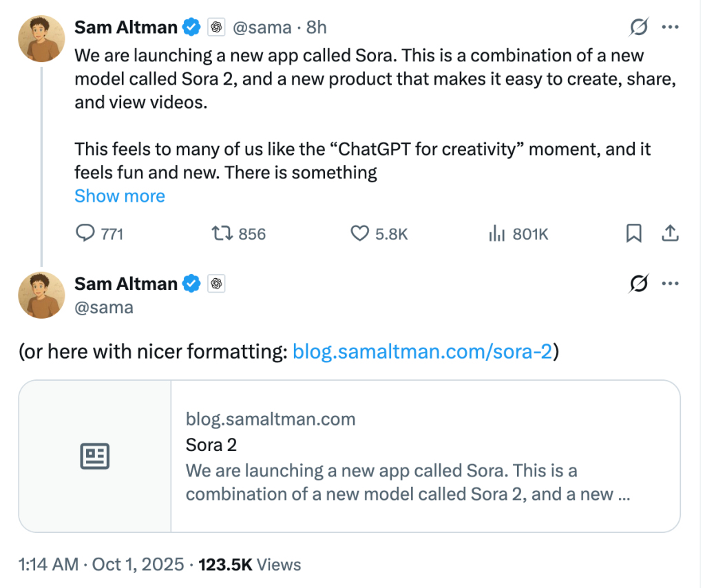
Task: Like the tweet showing 5.8K likes
Action: pyautogui.click(x=360, y=234)
